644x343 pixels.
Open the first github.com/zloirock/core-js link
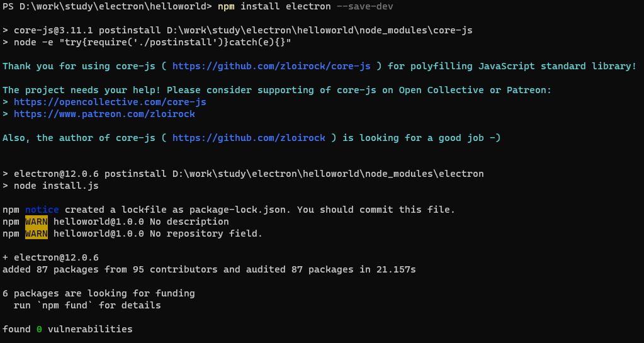point(271,66)
